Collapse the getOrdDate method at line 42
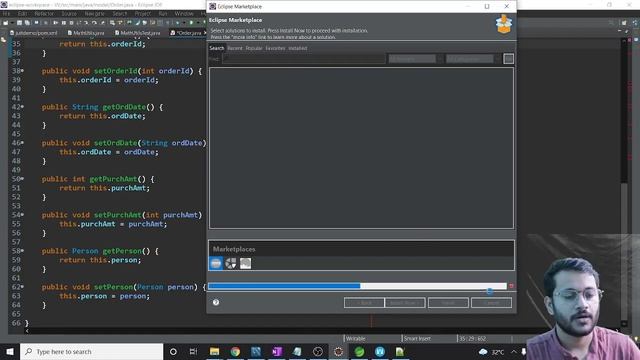Image resolution: width=640 pixels, height=360 pixels. pyautogui.click(x=22, y=107)
